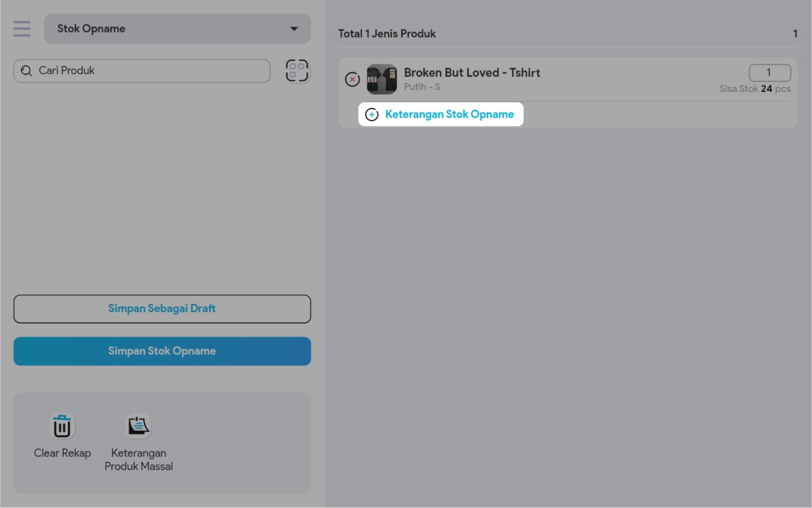The image size is (812, 508).
Task: Save using Simpan Sebagai Draft
Action: point(162,309)
